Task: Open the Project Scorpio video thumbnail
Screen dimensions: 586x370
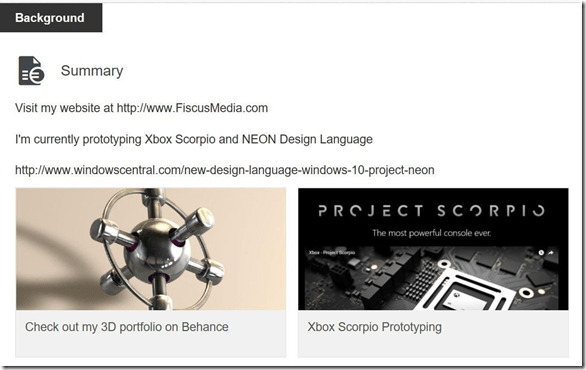Action: (433, 249)
